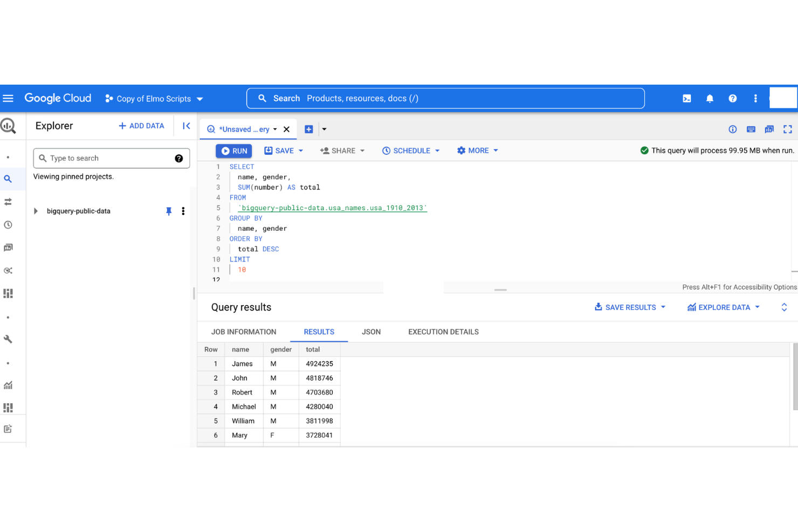The image size is (798, 532).
Task: Switch to the JSON results tab
Action: 371,331
